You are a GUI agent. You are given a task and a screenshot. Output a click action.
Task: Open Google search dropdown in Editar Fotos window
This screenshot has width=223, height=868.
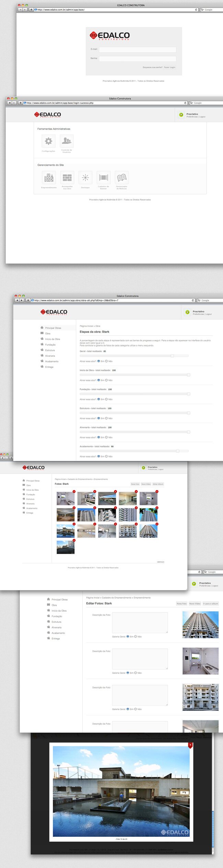pyautogui.click(x=206, y=572)
